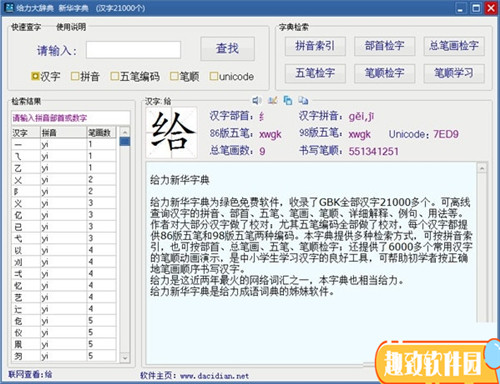Click the 笔画数 column header
The image size is (500, 384).
(x=101, y=133)
